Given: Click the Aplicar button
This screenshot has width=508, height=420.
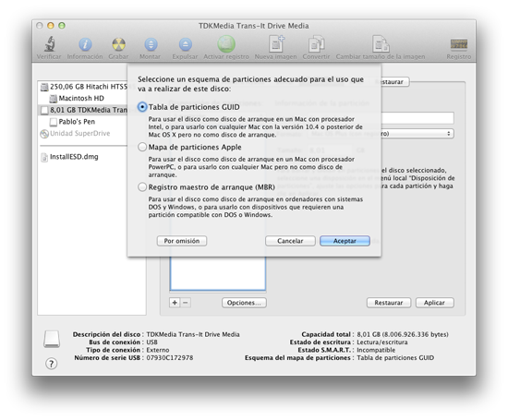Looking at the screenshot, I should [434, 303].
